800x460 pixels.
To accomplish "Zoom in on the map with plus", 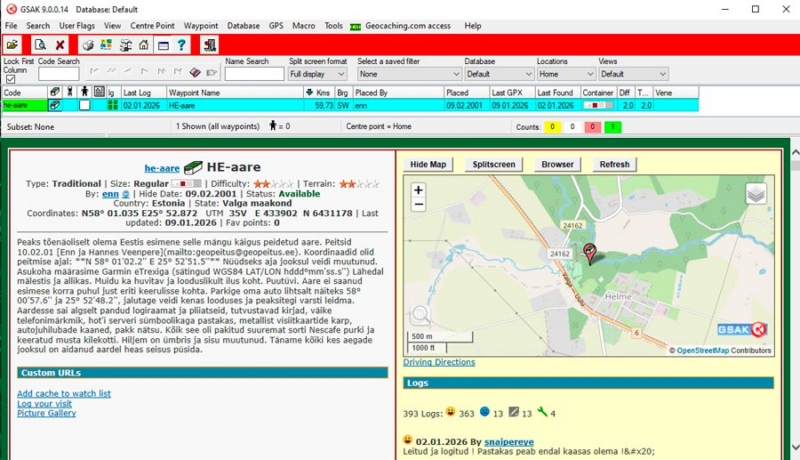I will (418, 190).
